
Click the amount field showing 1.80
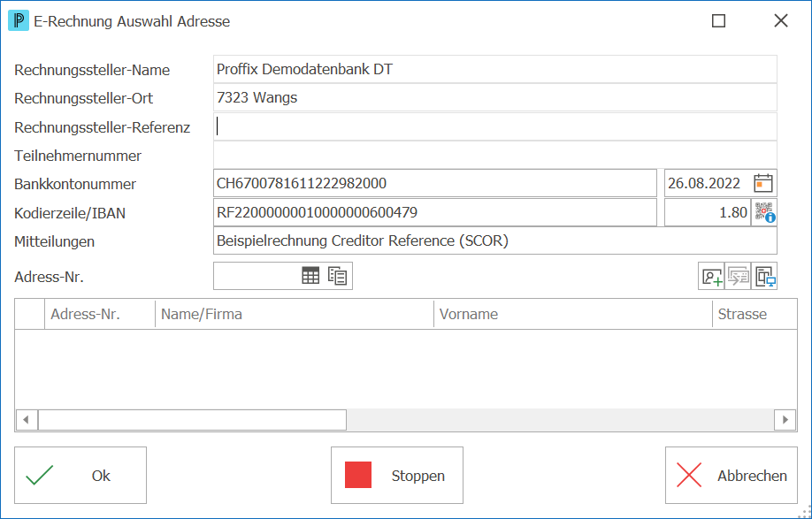coord(708,212)
